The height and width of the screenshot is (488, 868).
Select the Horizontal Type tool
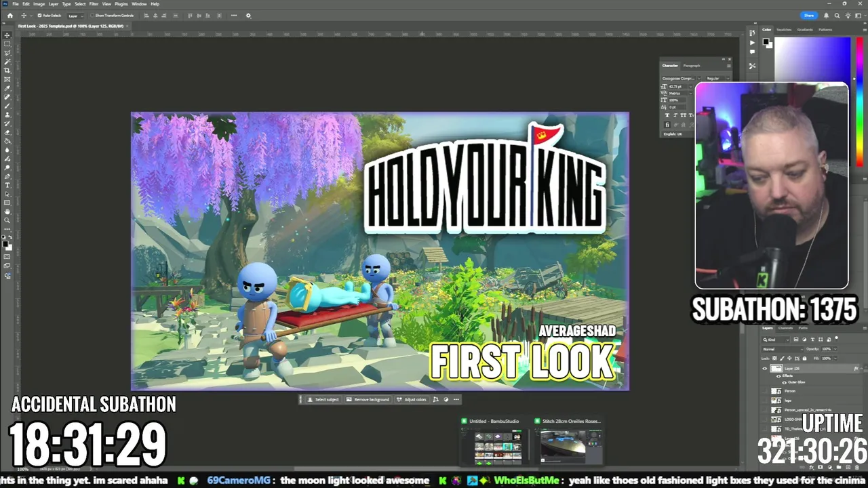[7, 185]
